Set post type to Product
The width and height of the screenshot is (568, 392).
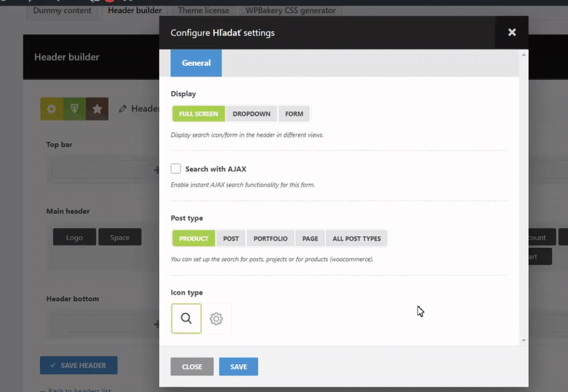(194, 239)
